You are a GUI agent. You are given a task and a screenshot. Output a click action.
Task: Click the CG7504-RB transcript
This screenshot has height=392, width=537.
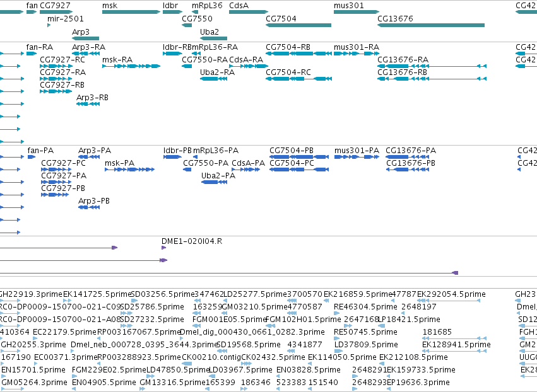[x=298, y=54]
